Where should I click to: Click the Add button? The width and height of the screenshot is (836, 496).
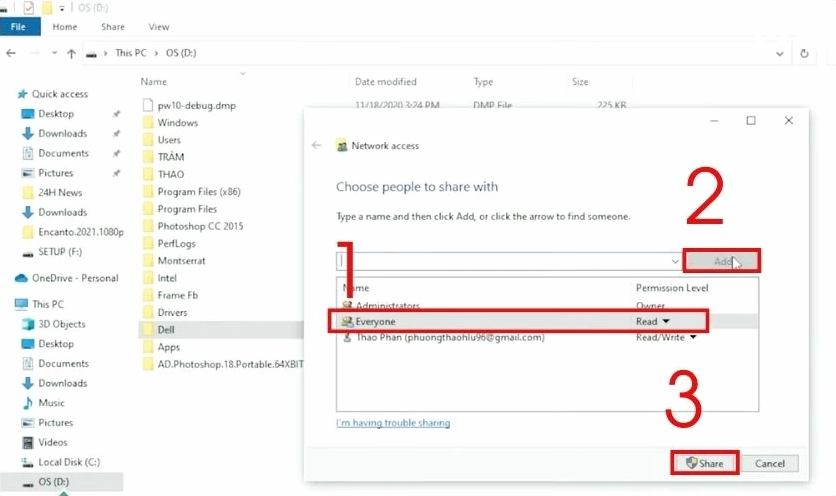721,261
